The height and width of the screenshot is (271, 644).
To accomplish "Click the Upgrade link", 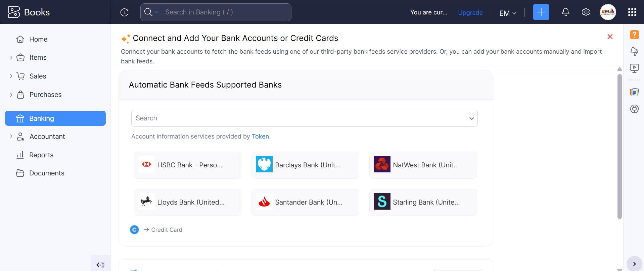I will click(470, 12).
